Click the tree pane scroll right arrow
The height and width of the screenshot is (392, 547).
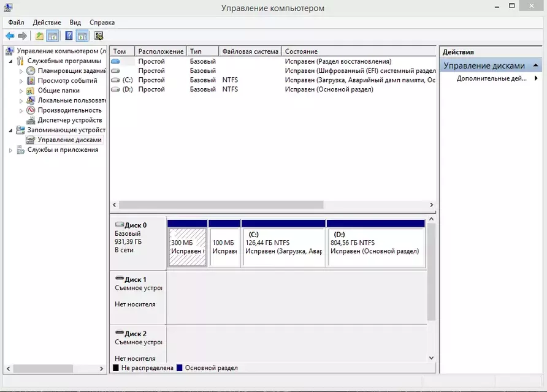102,369
